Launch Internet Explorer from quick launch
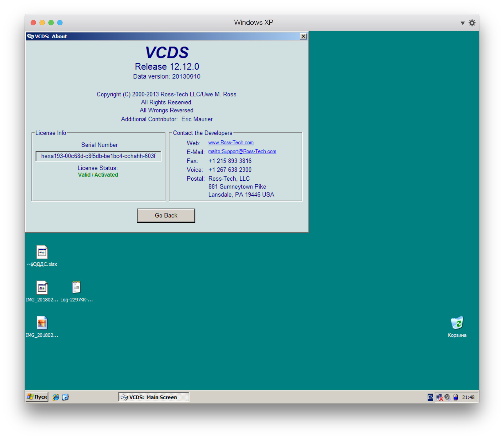504x439 pixels. (56, 397)
